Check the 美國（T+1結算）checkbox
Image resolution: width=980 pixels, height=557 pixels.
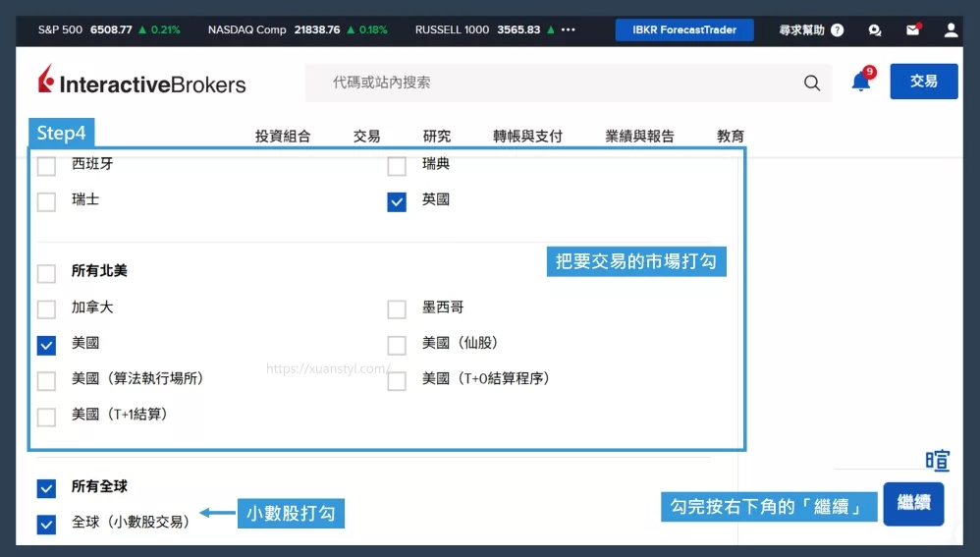click(x=46, y=417)
